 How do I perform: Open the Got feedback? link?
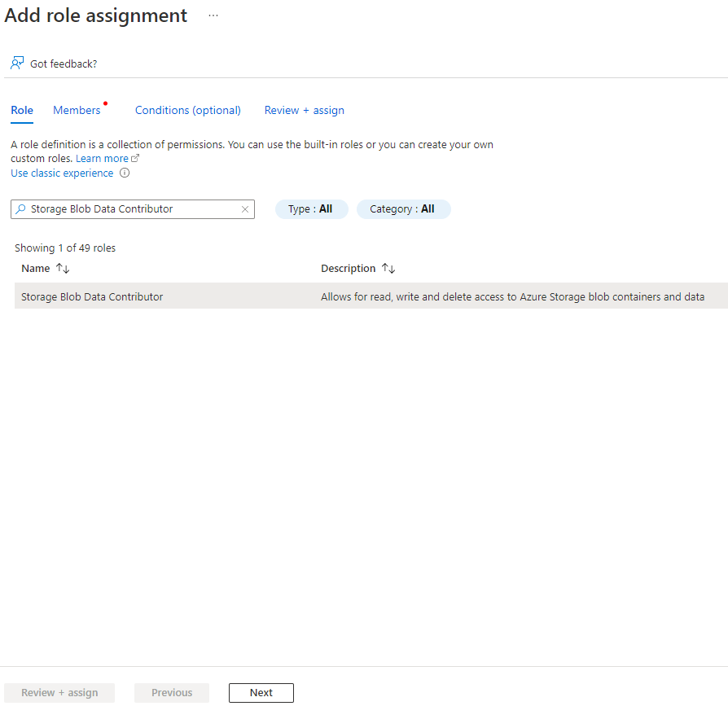click(64, 64)
